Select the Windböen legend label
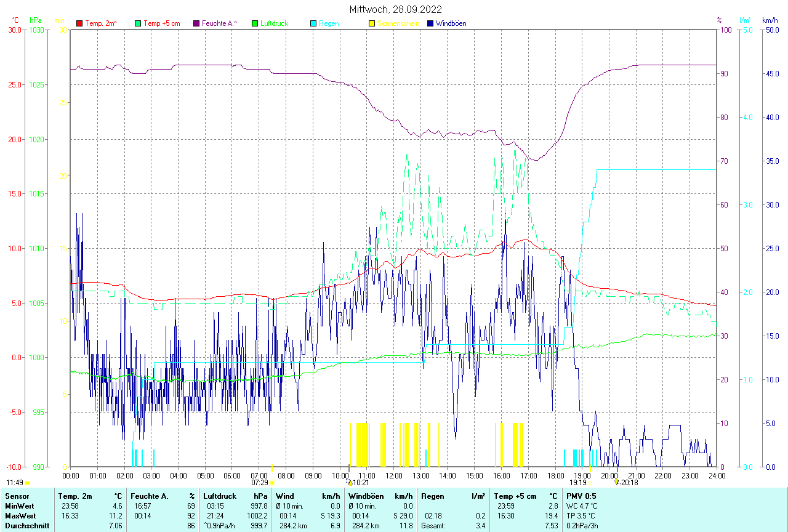The width and height of the screenshot is (788, 532). coord(451,23)
